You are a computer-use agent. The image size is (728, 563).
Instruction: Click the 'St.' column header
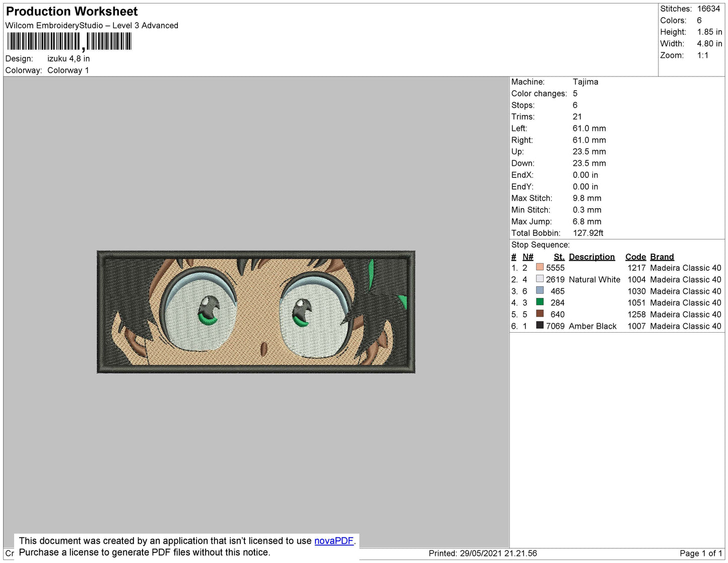559,257
